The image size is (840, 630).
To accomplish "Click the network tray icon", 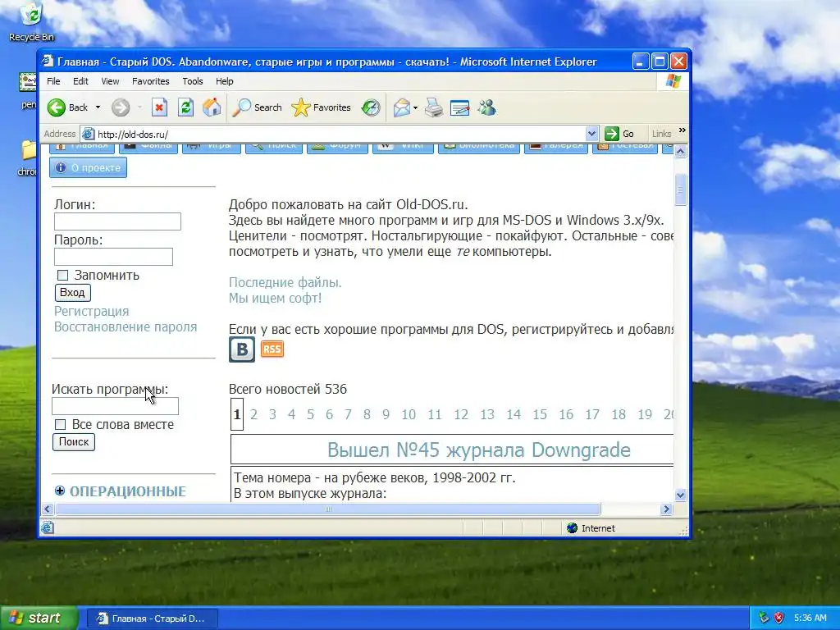I will [x=764, y=618].
